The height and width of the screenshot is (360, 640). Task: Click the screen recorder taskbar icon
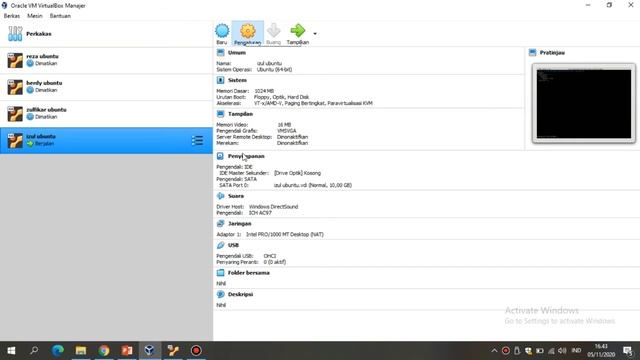point(196,351)
